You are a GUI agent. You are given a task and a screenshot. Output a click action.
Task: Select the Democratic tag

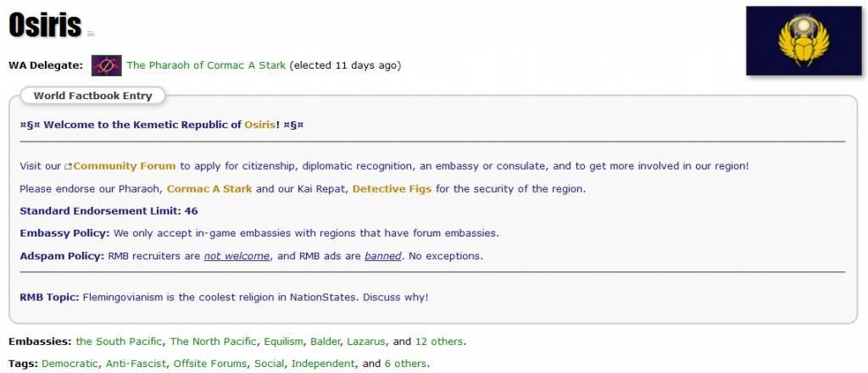[x=70, y=364]
